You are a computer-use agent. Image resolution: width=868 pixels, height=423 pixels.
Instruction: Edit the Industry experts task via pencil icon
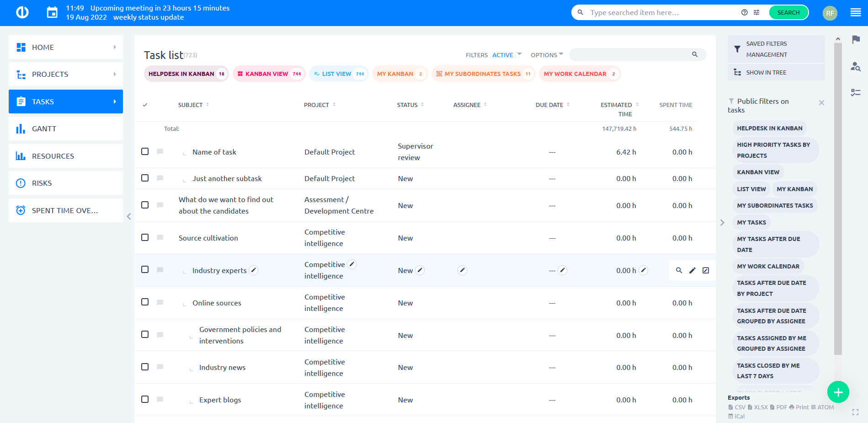[x=692, y=270]
